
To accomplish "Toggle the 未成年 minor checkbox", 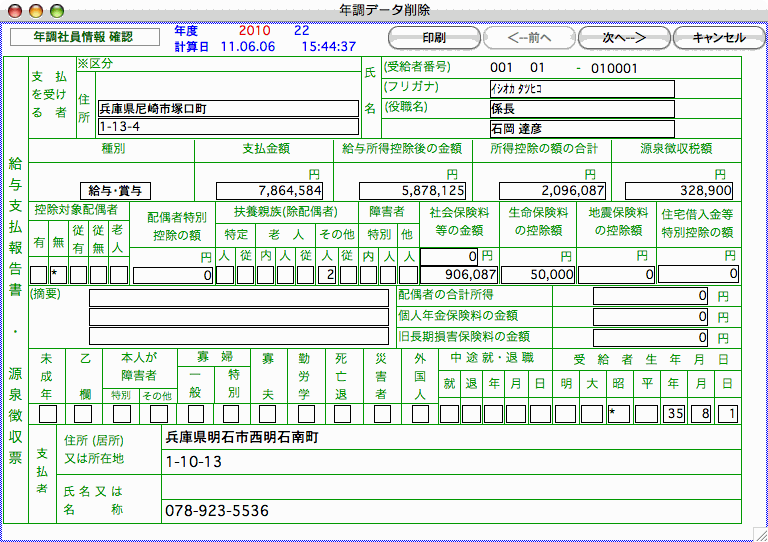I will [48, 412].
